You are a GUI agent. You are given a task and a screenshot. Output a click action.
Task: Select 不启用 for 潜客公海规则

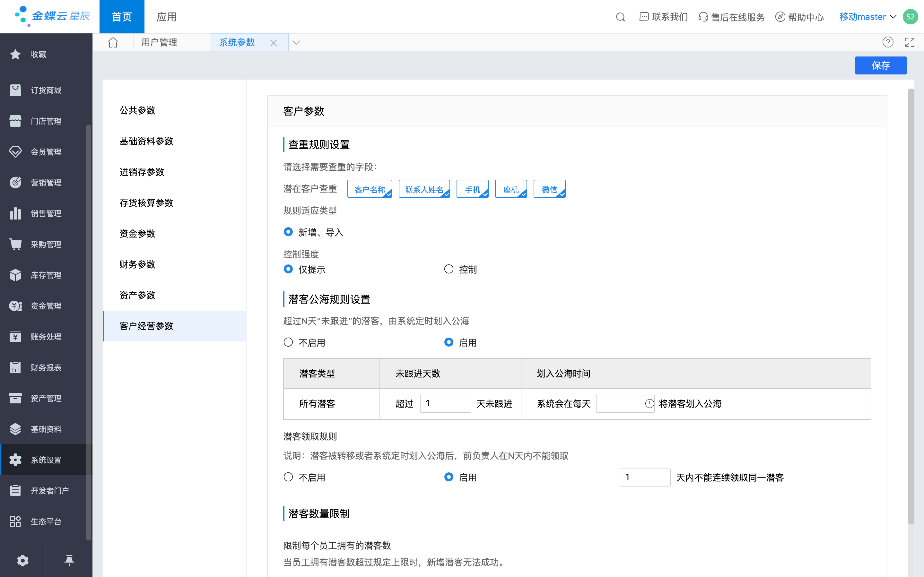[288, 342]
